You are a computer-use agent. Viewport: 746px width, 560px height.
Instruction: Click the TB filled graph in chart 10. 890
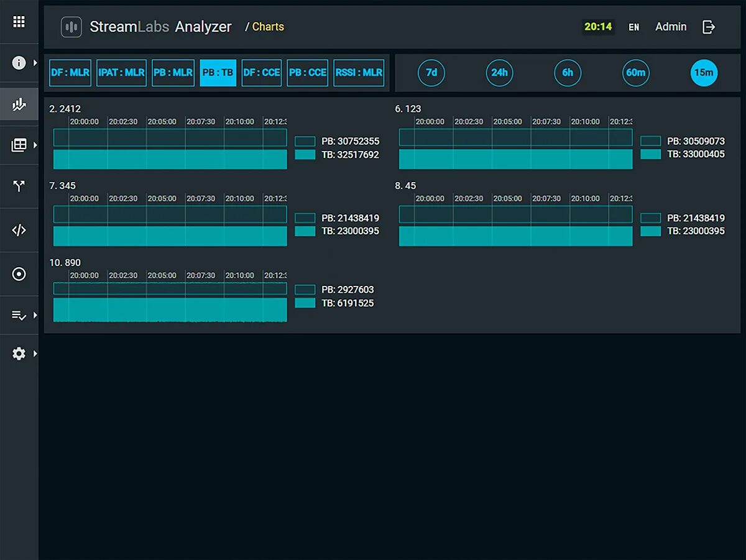170,310
